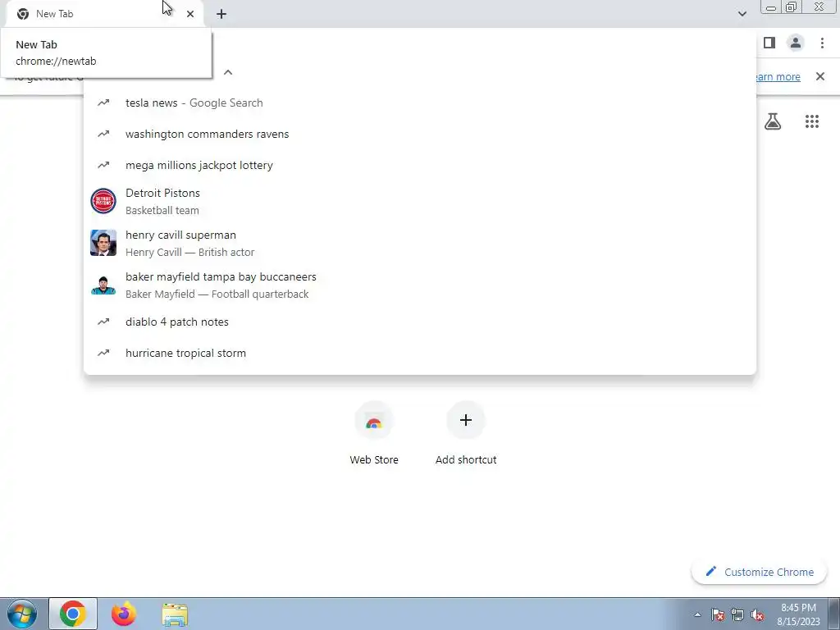Choose 'hurricane tropical storm' suggestion
This screenshot has width=840, height=630.
419,353
